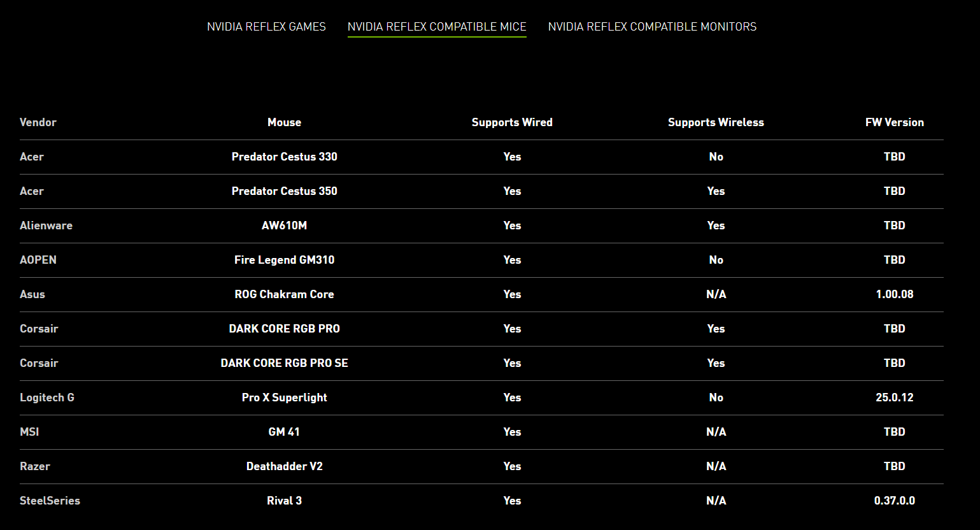Screen dimensions: 980x530
Task: Select the Predator Cestus 330 mouse name
Action: point(284,157)
